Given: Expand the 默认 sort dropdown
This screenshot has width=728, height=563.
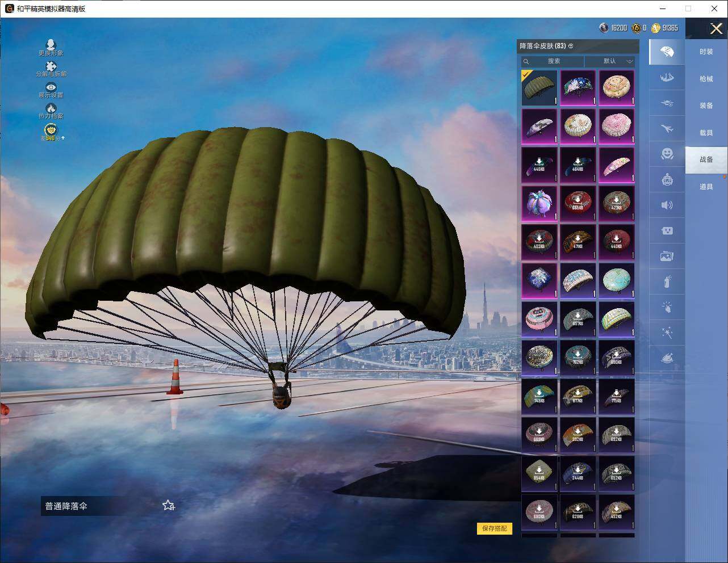Looking at the screenshot, I should coord(610,61).
